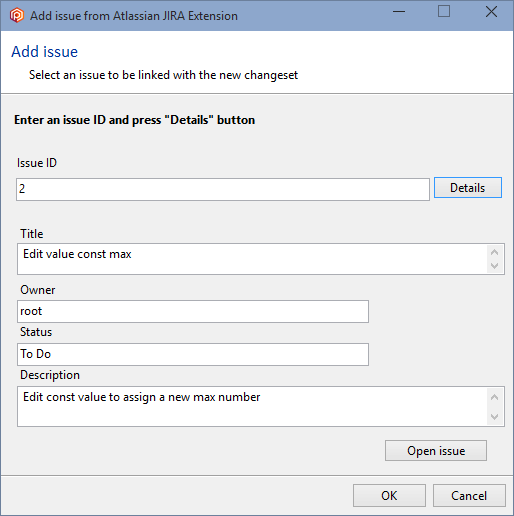Click the "Status" label

point(36,332)
